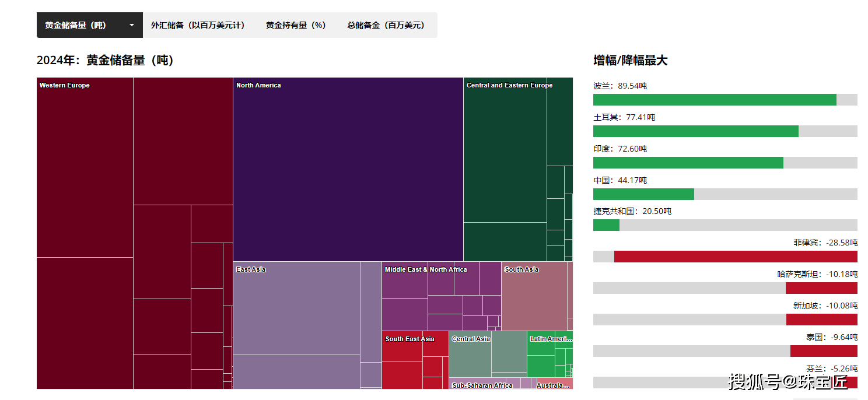
Task: Select the Western Europe treemap region
Action: (85, 169)
